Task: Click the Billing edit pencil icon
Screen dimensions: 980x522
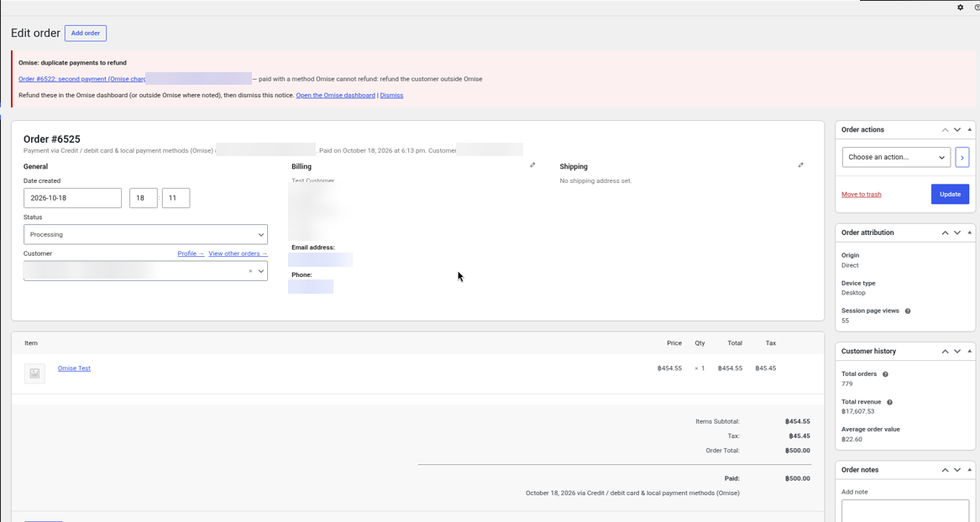Action: tap(532, 164)
